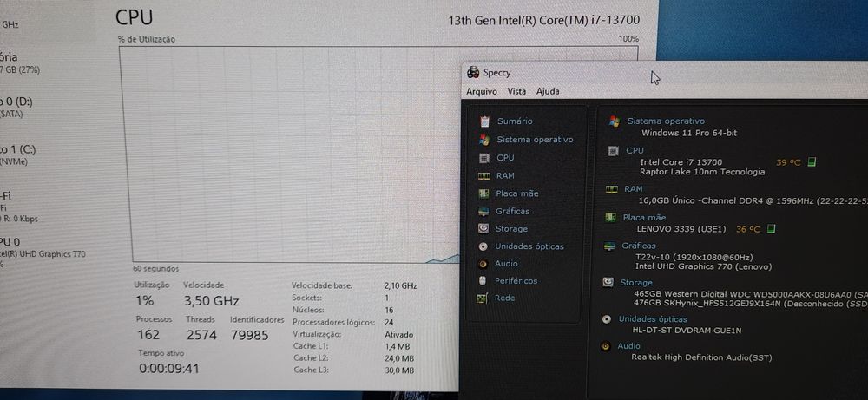Open the Gráficas summary heading link
The image size is (868, 400).
point(639,246)
